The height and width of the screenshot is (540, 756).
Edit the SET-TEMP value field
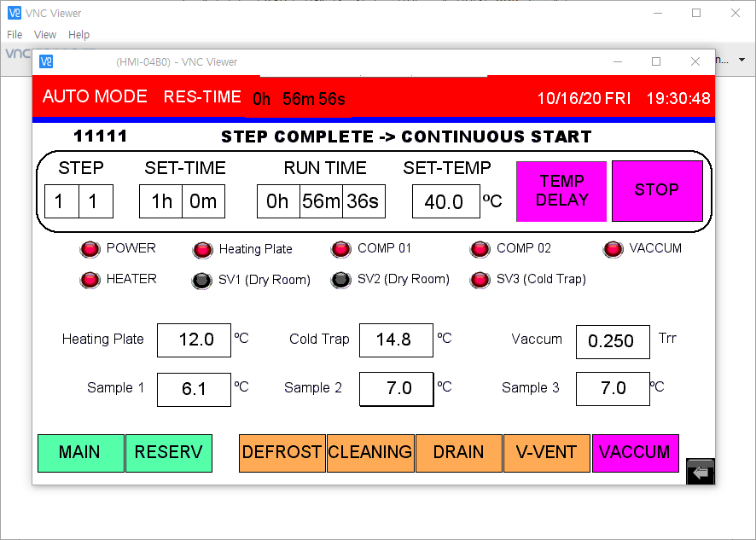445,202
